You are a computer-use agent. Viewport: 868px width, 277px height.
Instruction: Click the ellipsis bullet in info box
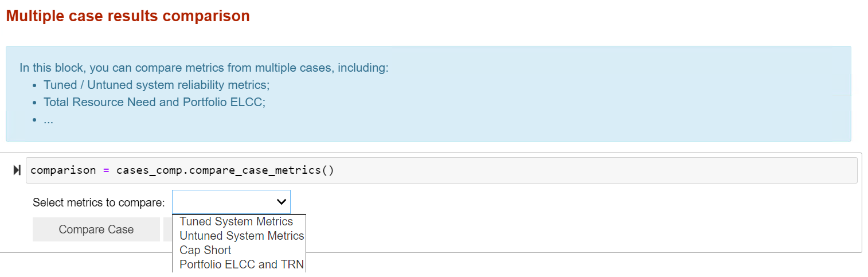[49, 119]
